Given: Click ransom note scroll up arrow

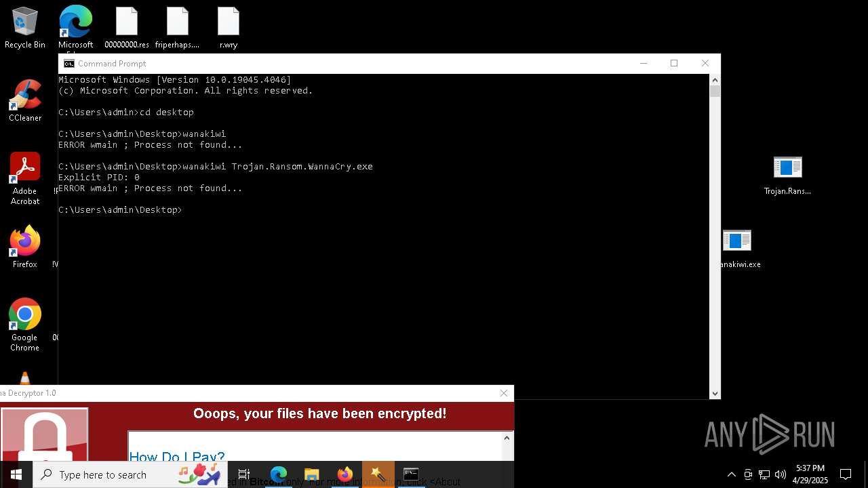Looking at the screenshot, I should coord(506,439).
